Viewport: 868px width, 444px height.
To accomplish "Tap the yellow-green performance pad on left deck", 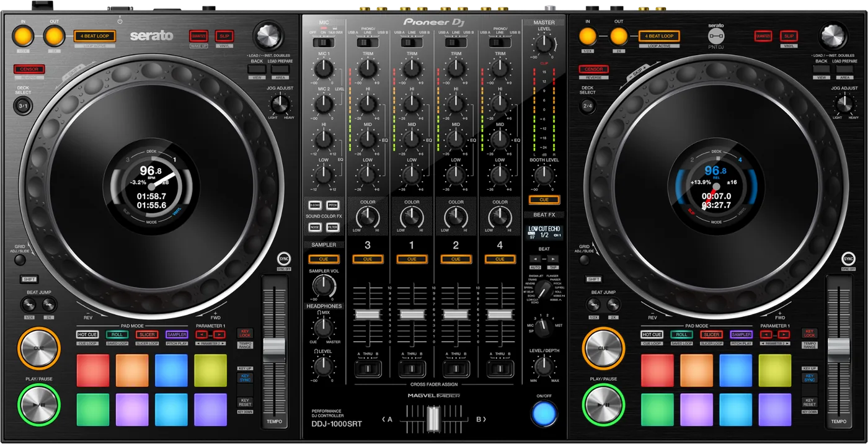I will [211, 370].
